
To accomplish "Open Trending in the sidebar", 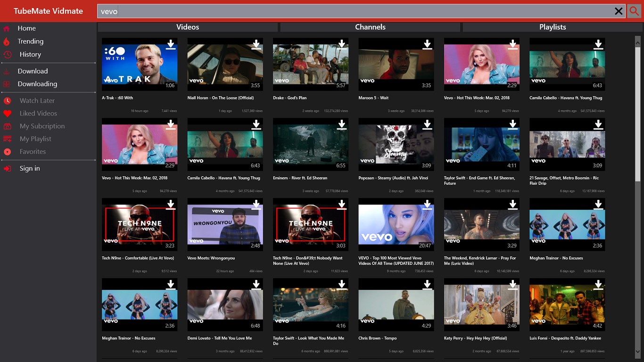I will point(31,41).
